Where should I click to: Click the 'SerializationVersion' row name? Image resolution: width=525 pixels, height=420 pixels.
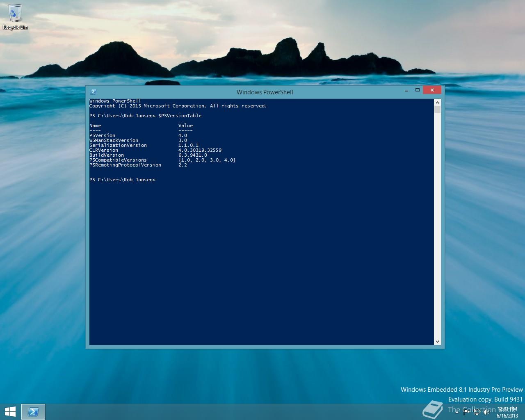click(x=118, y=145)
